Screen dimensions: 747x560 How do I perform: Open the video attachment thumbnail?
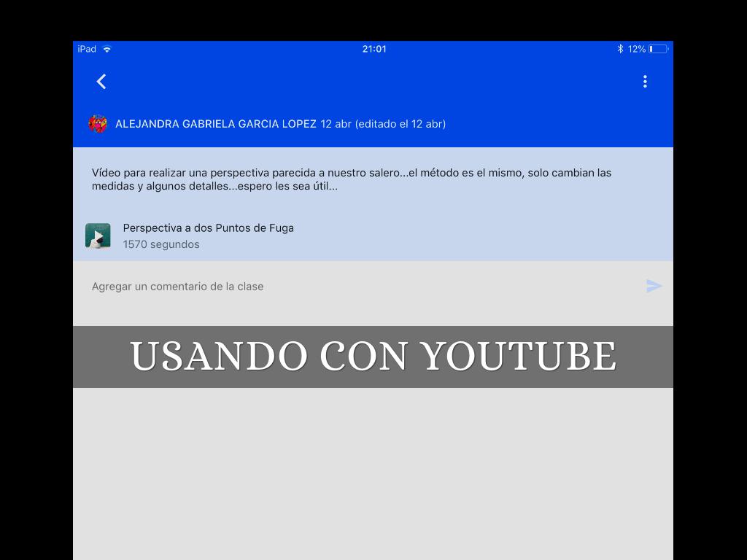(98, 236)
